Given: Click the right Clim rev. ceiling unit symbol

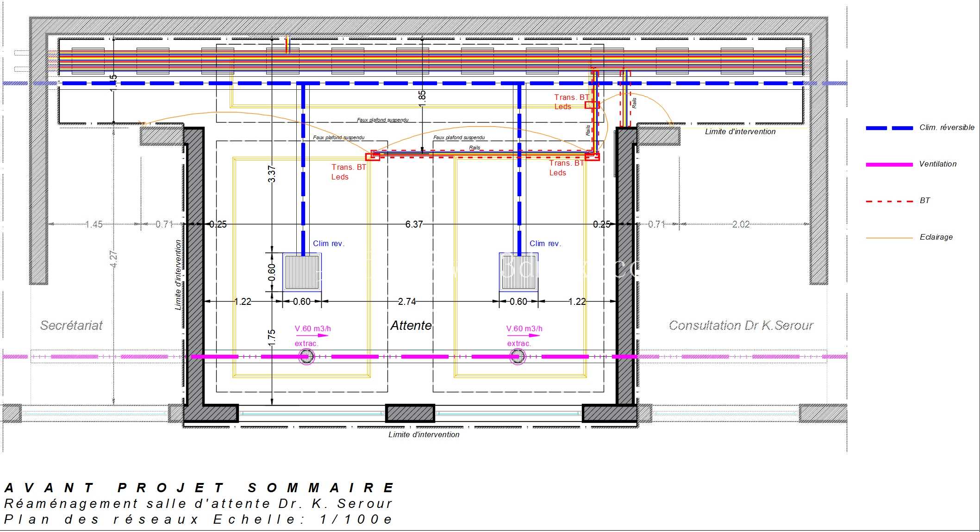Looking at the screenshot, I should tap(518, 272).
